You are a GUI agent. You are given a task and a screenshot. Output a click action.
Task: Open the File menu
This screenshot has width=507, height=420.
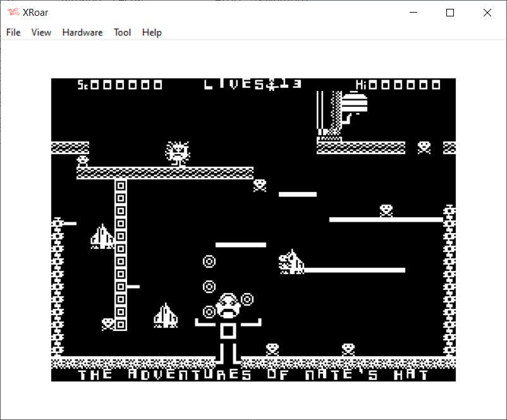13,32
